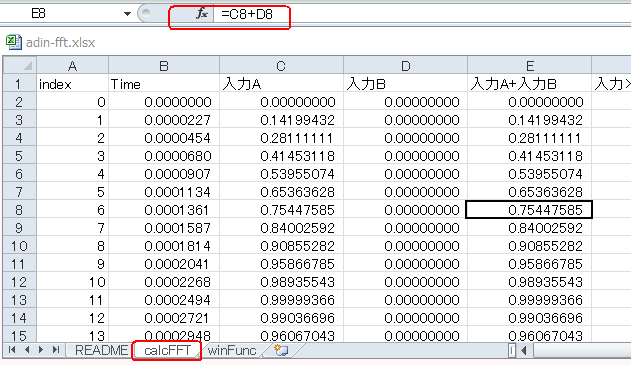This screenshot has width=631, height=365.
Task: Select Time cell 0.0002494
Action: (x=164, y=300)
